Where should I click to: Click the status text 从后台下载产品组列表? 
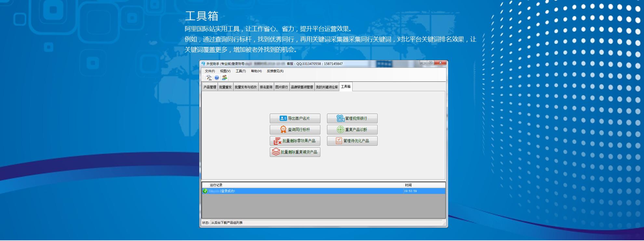coord(227,223)
